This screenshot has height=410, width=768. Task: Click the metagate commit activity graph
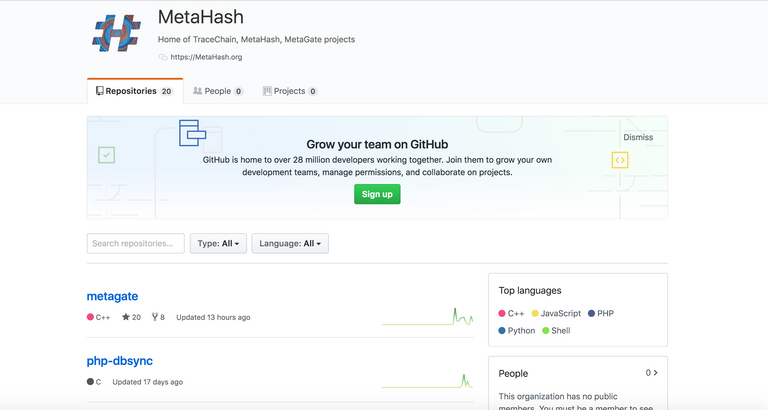(x=428, y=316)
